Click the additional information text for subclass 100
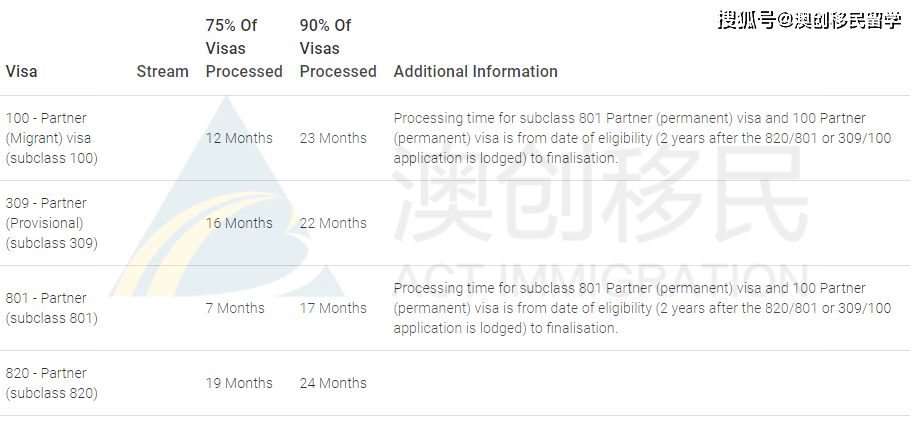This screenshot has width=922, height=422. tap(642, 138)
